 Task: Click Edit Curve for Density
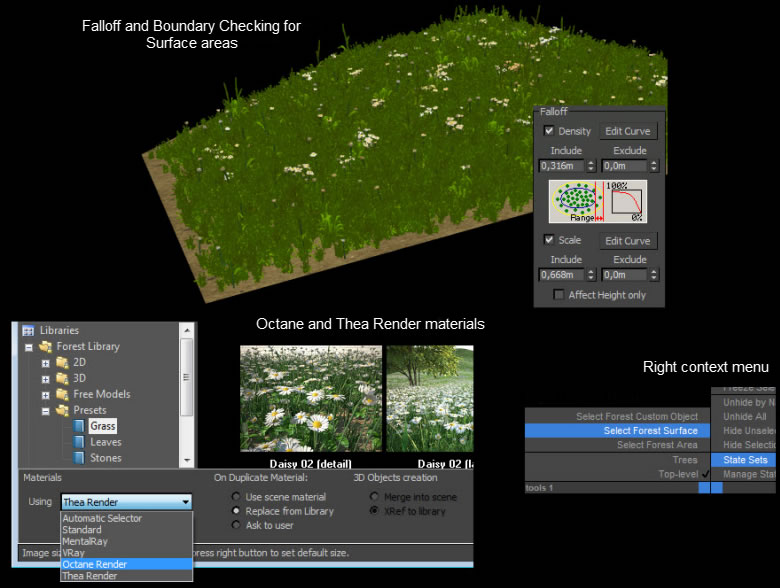click(628, 131)
